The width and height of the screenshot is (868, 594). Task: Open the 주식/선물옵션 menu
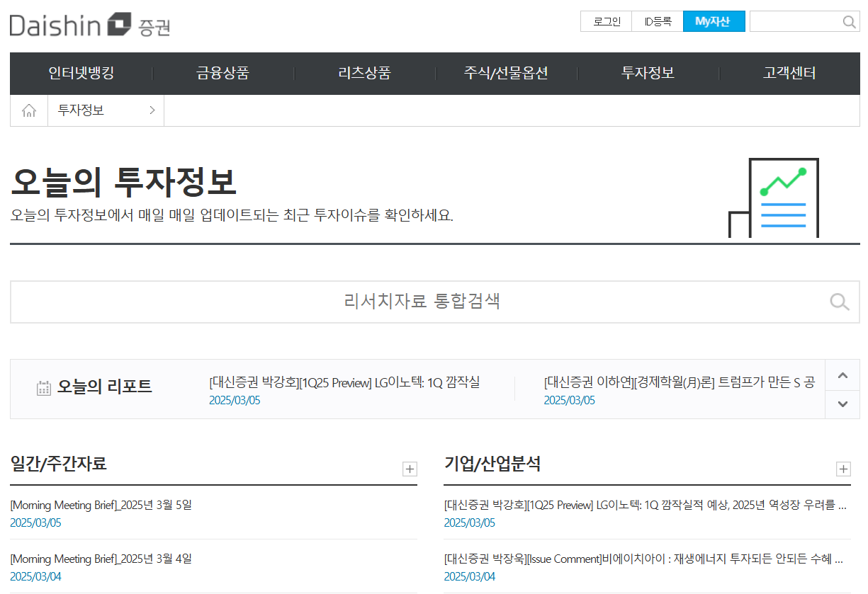point(505,73)
